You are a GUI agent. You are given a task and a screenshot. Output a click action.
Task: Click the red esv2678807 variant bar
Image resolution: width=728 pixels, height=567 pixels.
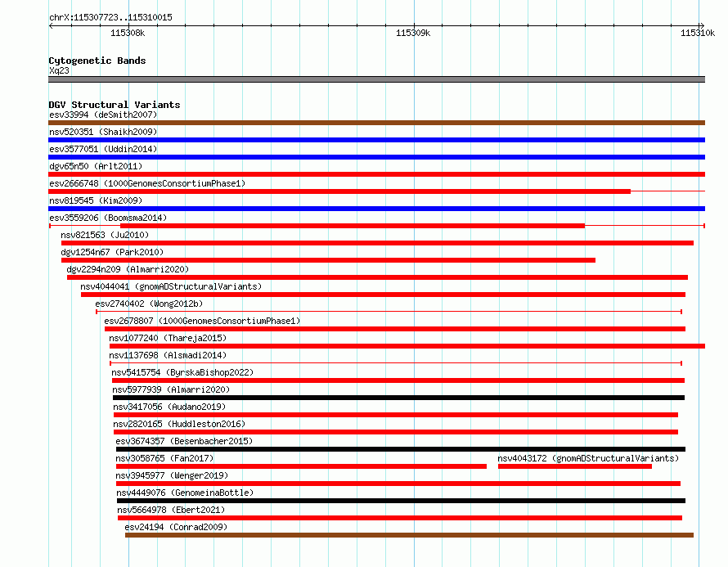click(395, 329)
